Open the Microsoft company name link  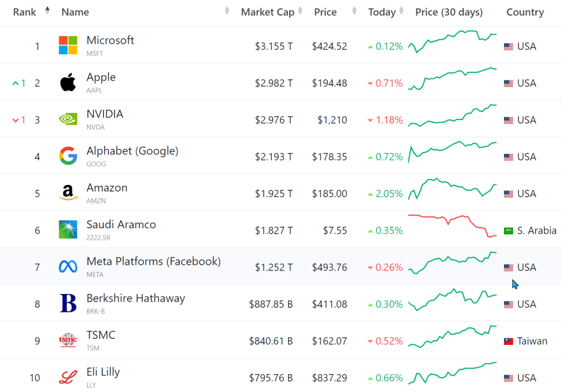click(110, 41)
